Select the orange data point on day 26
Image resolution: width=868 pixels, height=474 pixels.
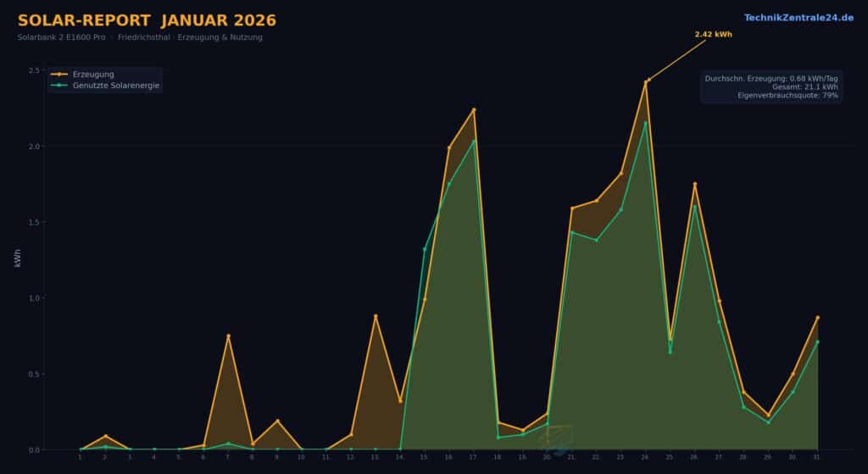[695, 184]
